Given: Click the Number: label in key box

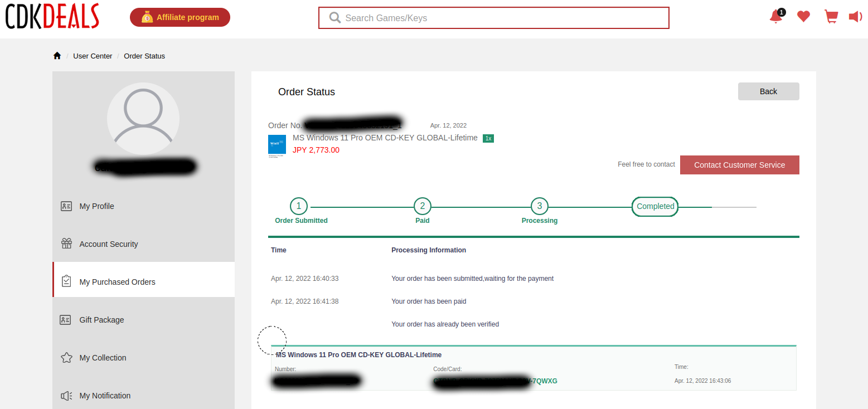Looking at the screenshot, I should click(285, 369).
